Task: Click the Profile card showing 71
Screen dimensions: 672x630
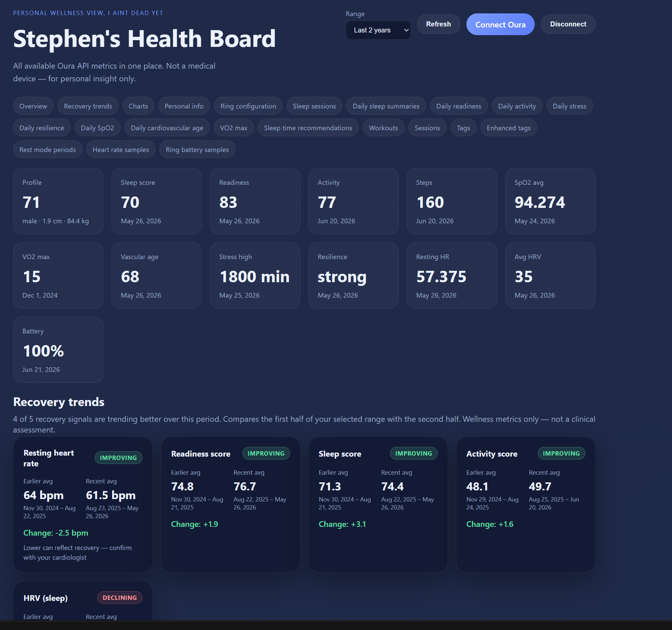Action: point(58,201)
